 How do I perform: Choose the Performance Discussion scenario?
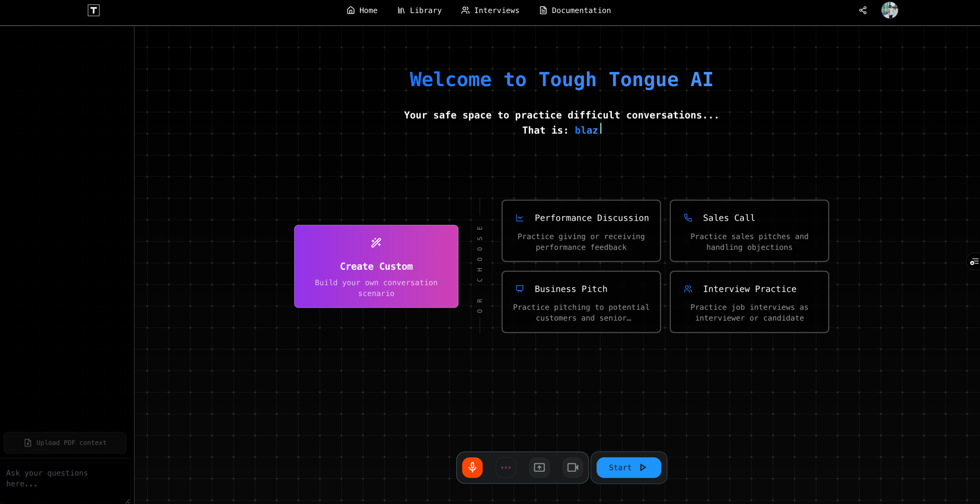[x=581, y=231]
